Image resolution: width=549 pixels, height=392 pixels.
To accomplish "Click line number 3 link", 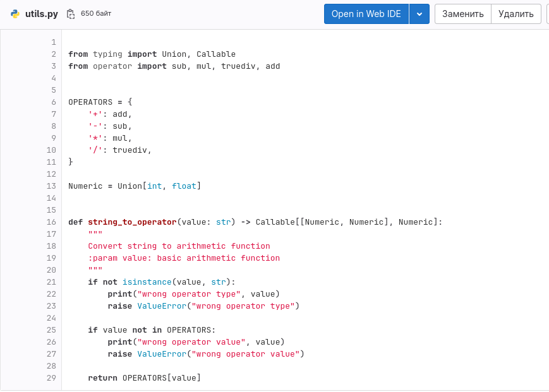I will (54, 66).
